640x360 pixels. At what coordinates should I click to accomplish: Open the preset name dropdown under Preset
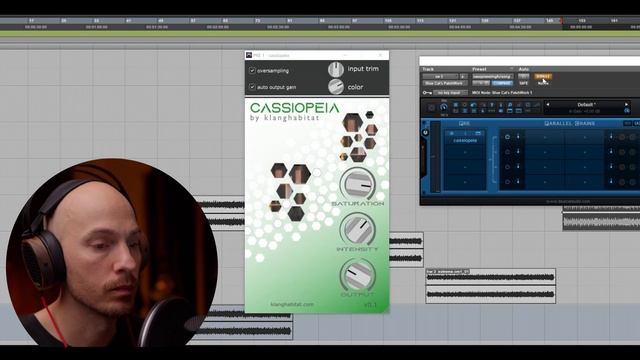[492, 76]
